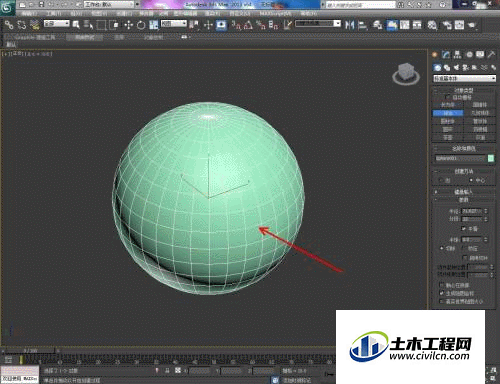Expand the Keyboard Entry rollout

tap(464, 192)
